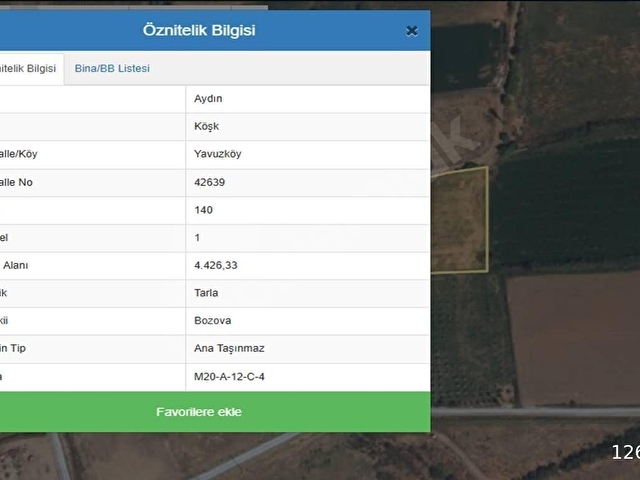Click the value 140 cell
This screenshot has height=480, width=640.
pos(308,210)
